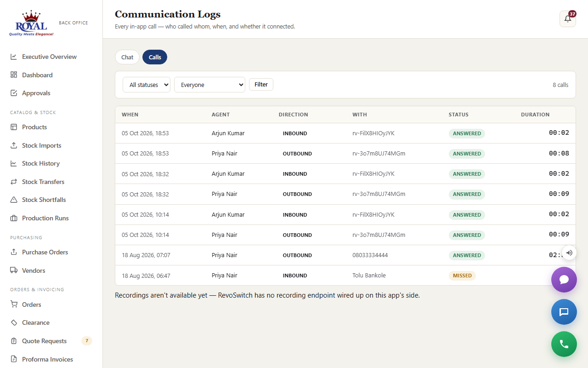The width and height of the screenshot is (588, 368).
Task: Click the DIRECTION column header
Action: point(293,115)
